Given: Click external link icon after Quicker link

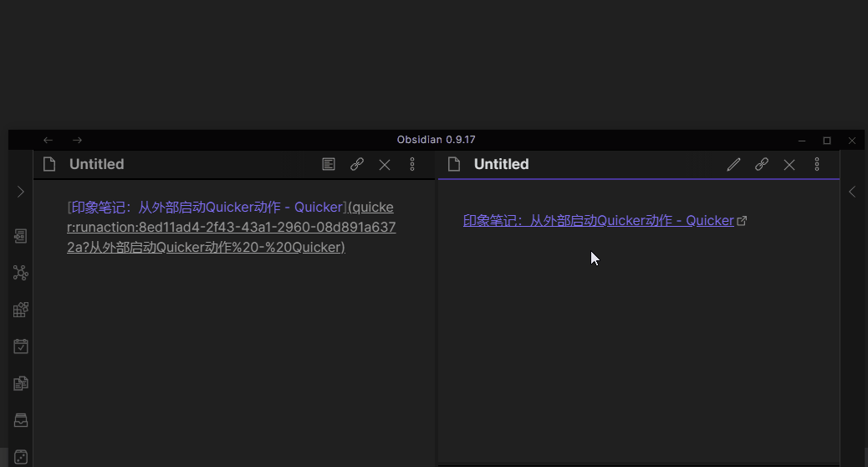Looking at the screenshot, I should (x=742, y=221).
